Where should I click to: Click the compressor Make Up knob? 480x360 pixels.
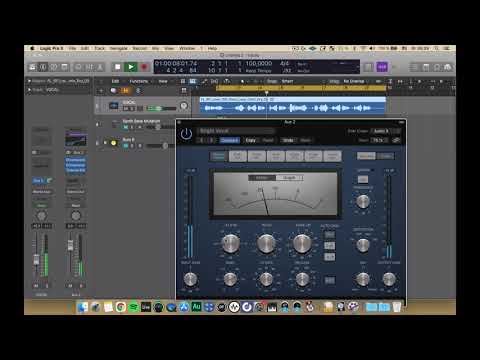click(302, 243)
